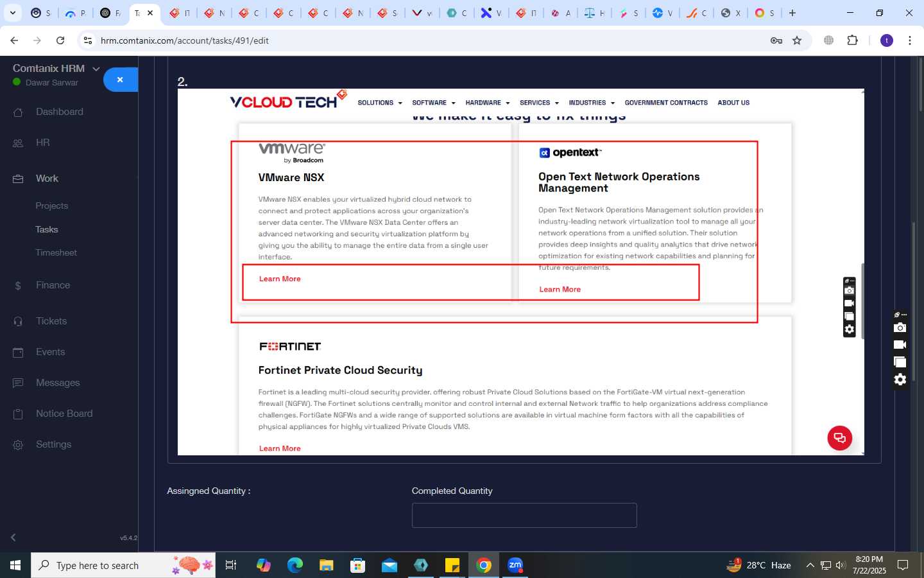Close the active browser tab
The width and height of the screenshot is (924, 578).
(x=150, y=13)
